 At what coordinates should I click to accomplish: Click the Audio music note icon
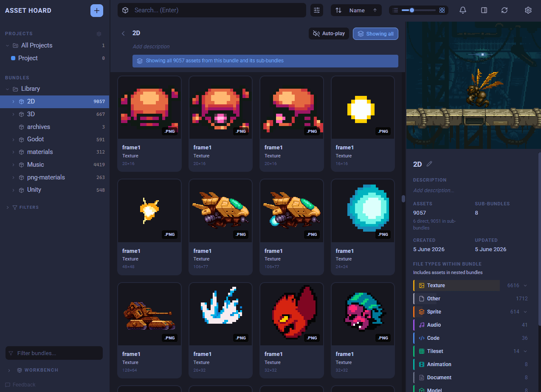422,325
